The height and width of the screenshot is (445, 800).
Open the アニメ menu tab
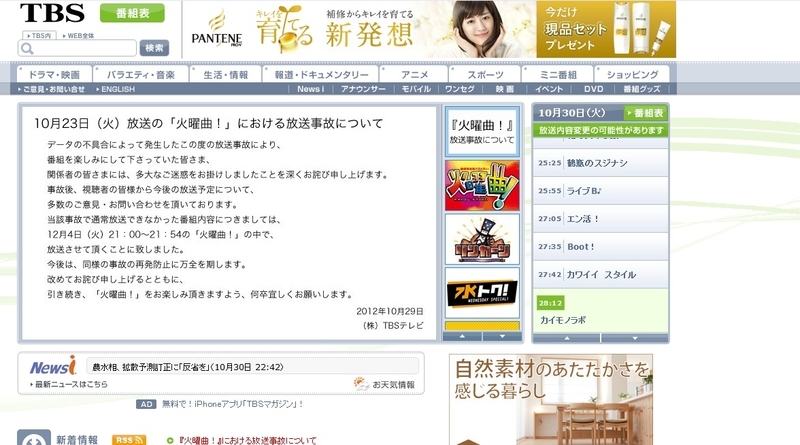(x=414, y=75)
